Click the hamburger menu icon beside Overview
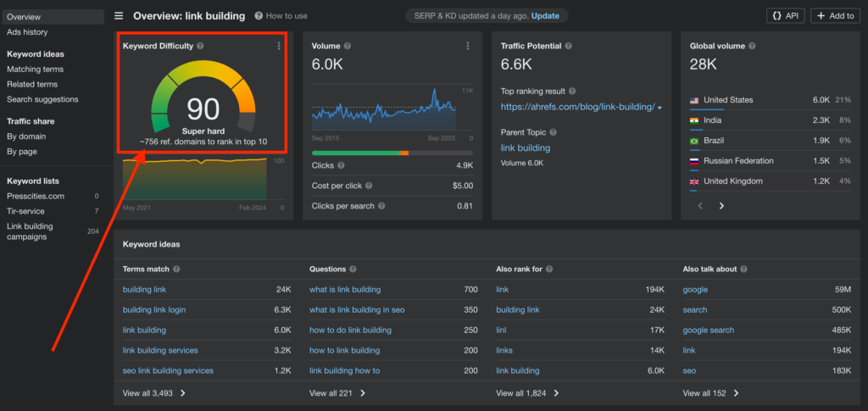868x411 pixels. click(119, 16)
